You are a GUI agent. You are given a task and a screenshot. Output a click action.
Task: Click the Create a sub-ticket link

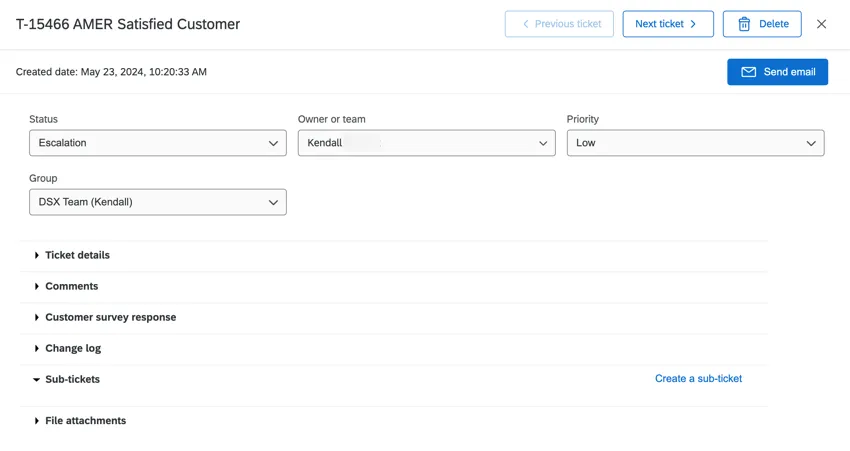(698, 379)
